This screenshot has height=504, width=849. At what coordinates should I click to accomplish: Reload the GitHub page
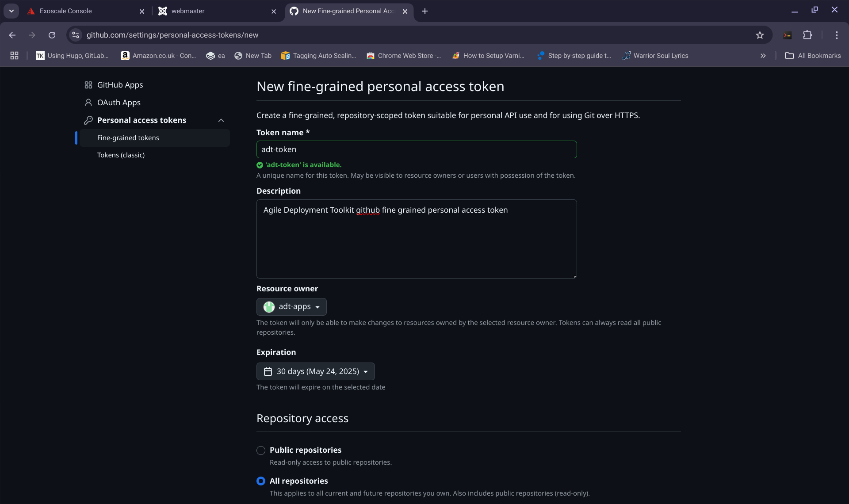click(x=52, y=35)
